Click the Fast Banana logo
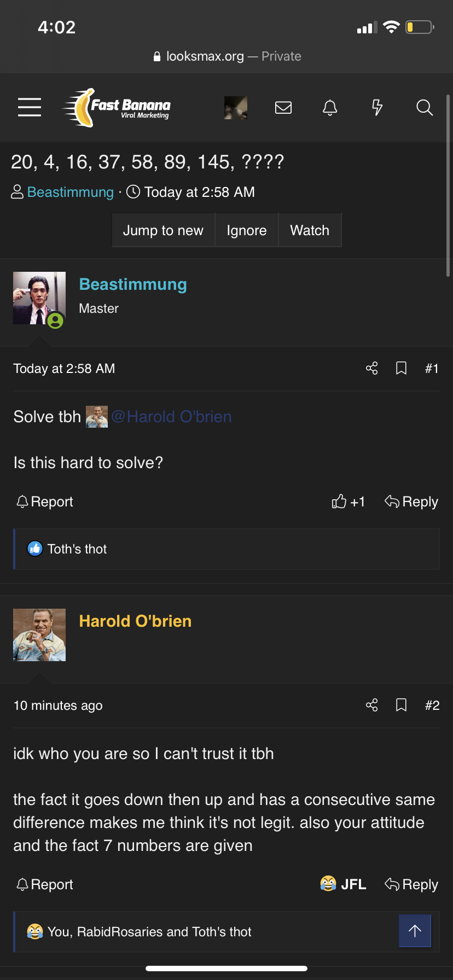Screen dimensions: 453x980 coord(117,108)
